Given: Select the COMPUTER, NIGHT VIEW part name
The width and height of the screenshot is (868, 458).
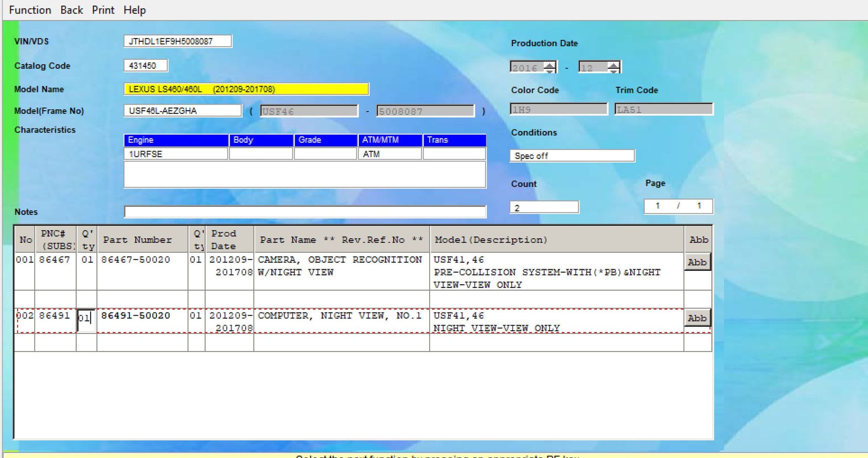Looking at the screenshot, I should tap(339, 316).
